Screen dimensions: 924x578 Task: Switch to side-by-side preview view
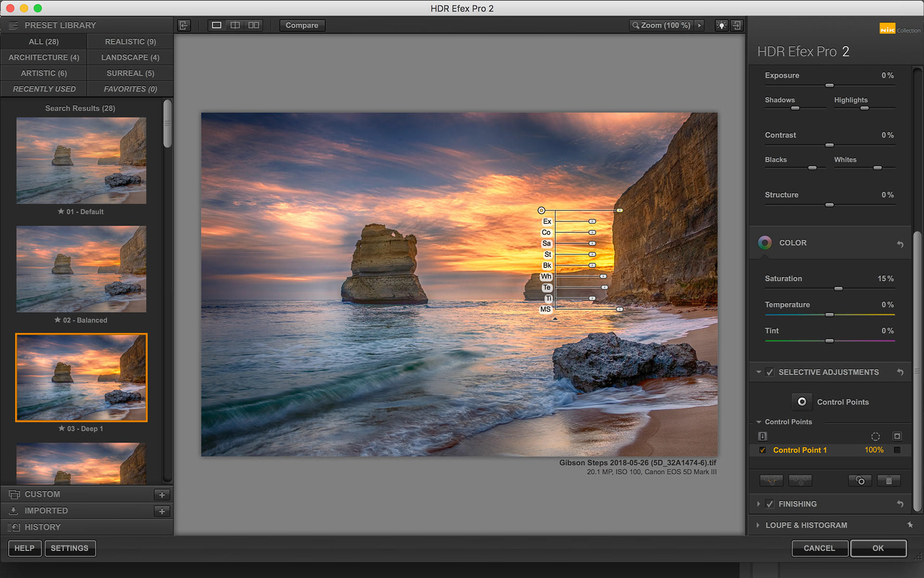point(254,25)
